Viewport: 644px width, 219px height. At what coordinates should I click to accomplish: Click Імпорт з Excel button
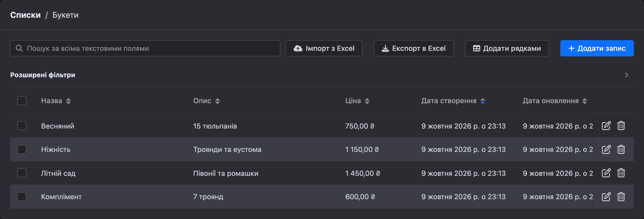coord(324,48)
